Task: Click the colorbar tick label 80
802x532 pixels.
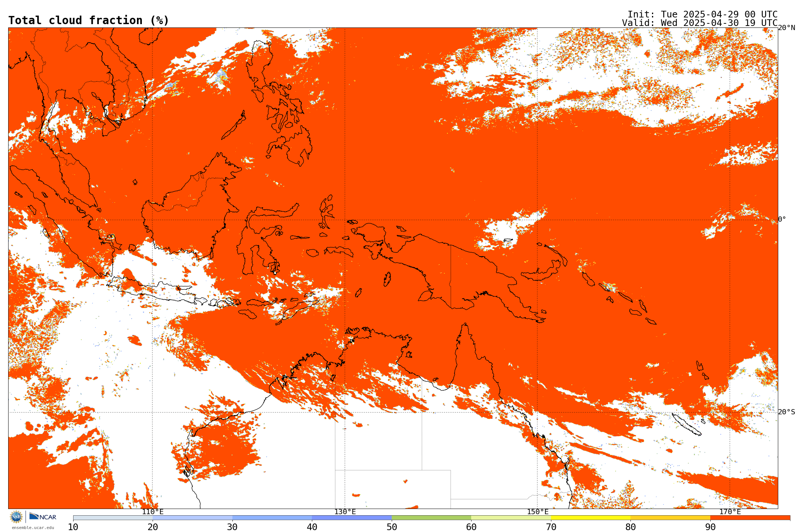Action: click(630, 527)
